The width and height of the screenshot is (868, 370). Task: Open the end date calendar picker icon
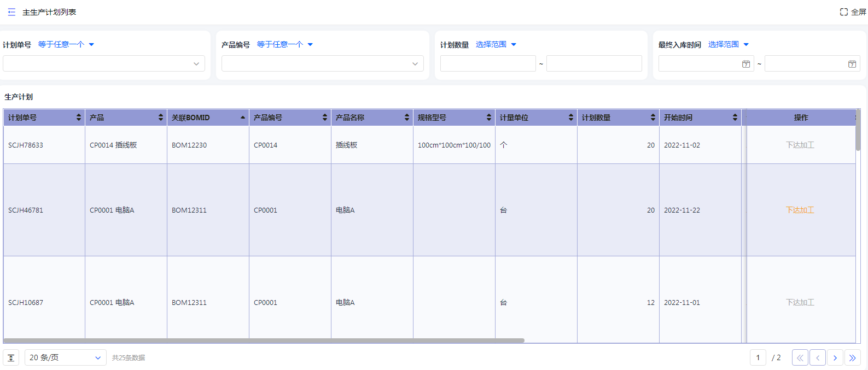(x=852, y=64)
